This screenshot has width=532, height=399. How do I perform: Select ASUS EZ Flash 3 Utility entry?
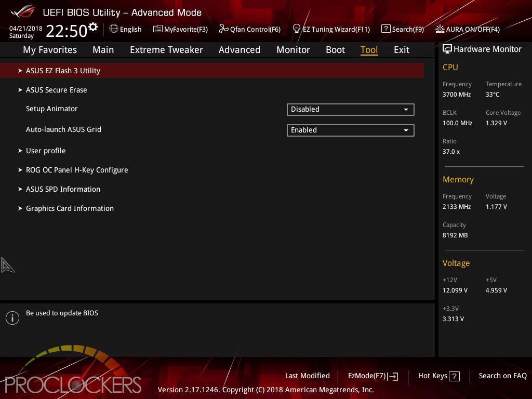212,71
